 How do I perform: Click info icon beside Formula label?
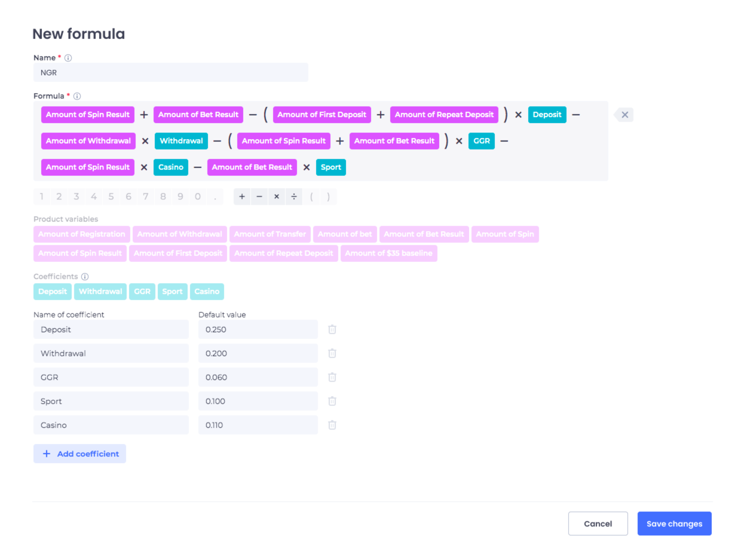[x=77, y=96]
